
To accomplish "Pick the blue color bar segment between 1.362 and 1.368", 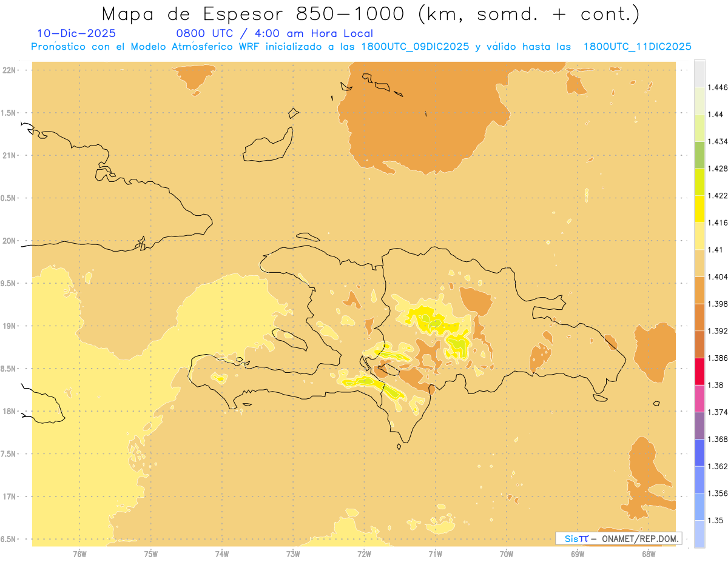I will 699,453.
